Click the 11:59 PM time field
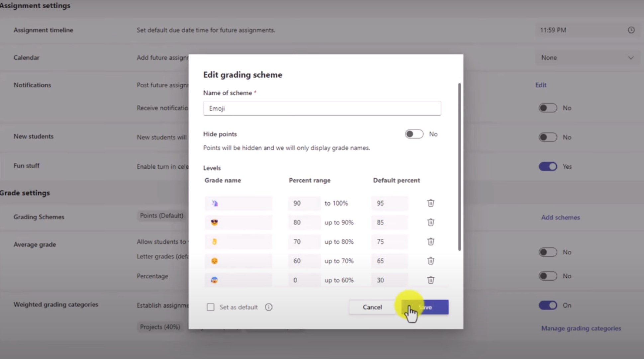 point(587,30)
